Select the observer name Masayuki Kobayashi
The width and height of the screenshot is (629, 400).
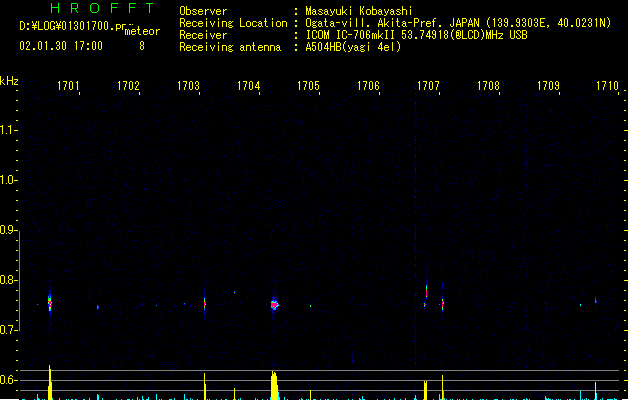pos(359,11)
